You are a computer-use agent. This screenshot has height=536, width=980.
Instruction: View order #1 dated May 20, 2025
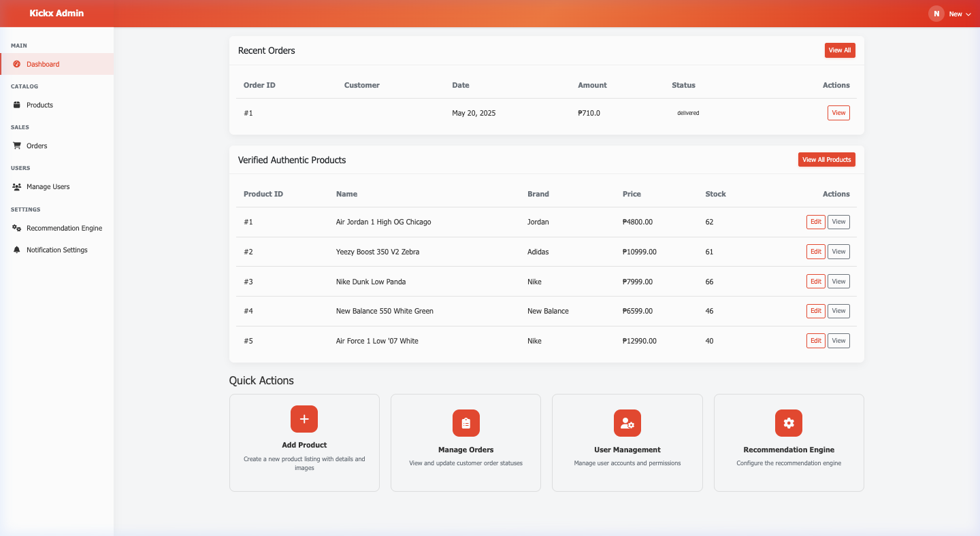(838, 113)
